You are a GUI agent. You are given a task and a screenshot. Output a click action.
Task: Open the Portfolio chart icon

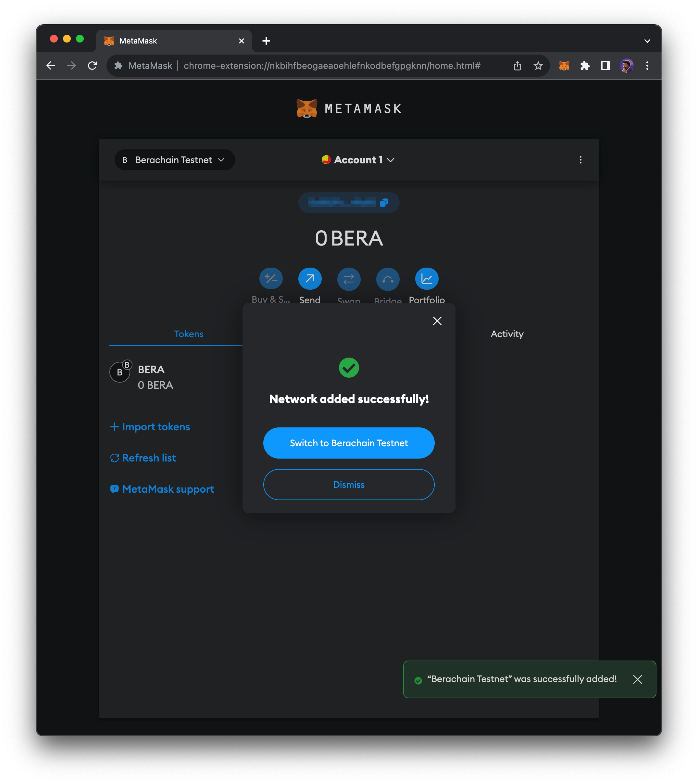[427, 278]
